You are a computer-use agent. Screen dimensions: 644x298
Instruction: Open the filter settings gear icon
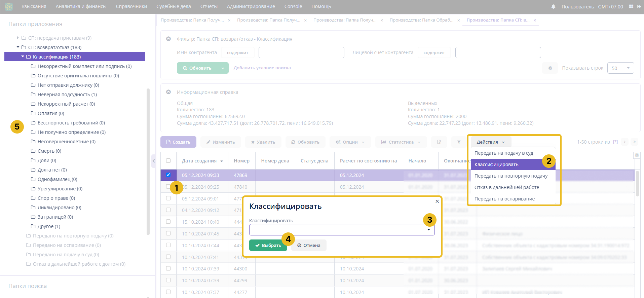(x=550, y=68)
